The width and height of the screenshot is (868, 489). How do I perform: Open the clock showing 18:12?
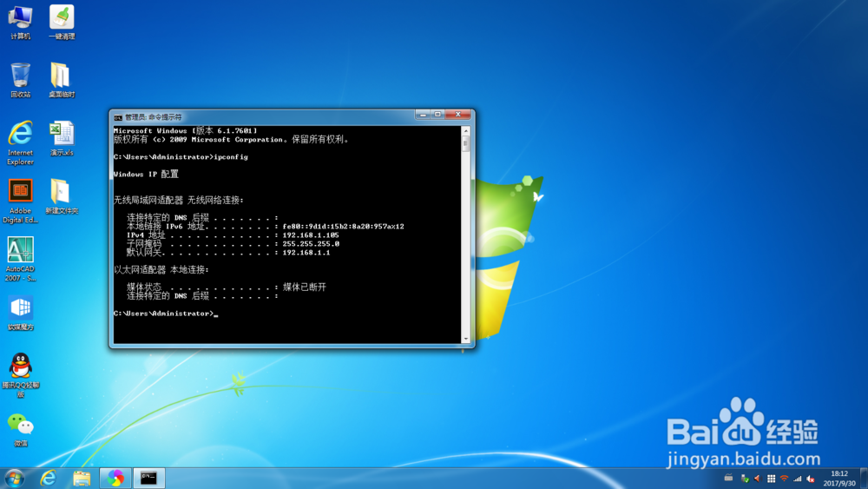(839, 479)
